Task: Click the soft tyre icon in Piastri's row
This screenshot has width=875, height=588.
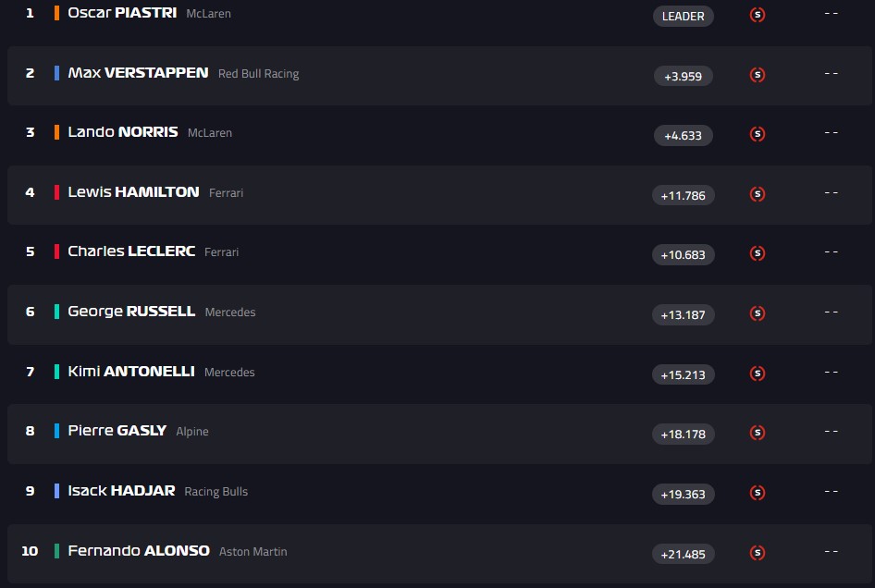Action: point(757,15)
